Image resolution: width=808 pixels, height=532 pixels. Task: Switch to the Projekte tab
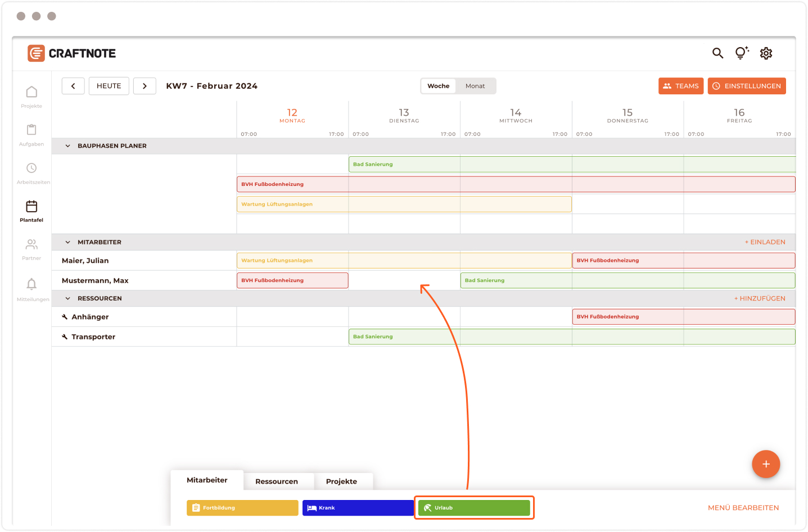click(x=341, y=481)
